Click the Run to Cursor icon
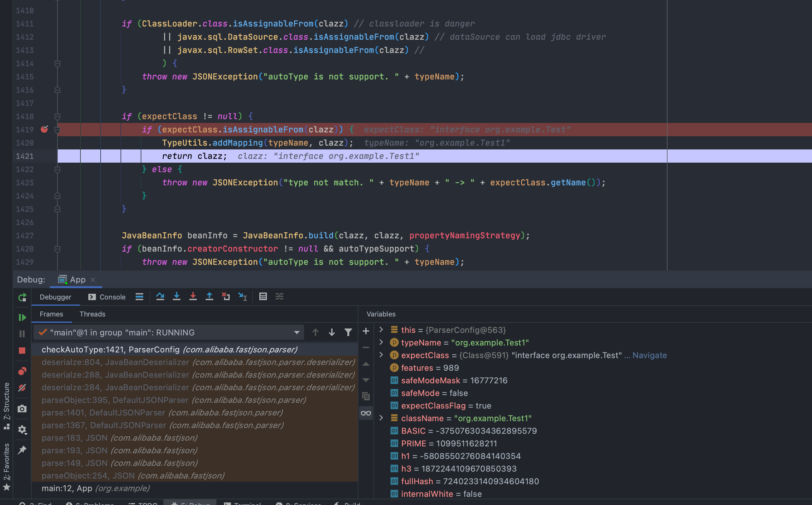 [243, 297]
